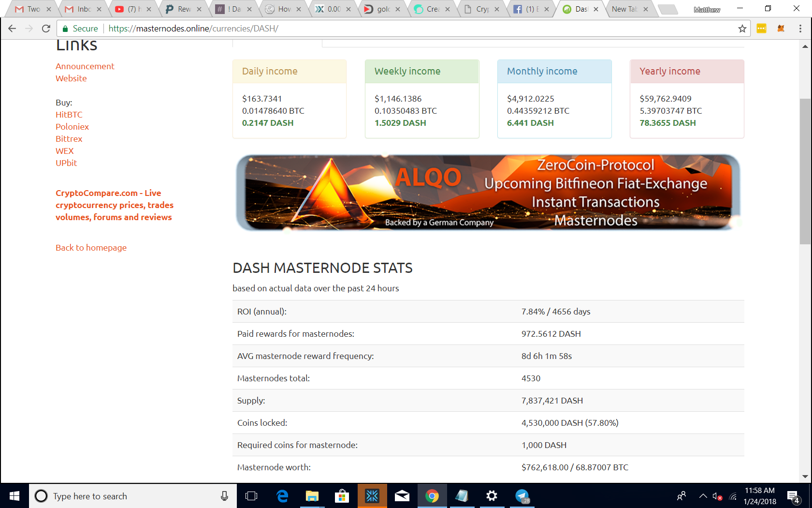Select the PayPal tab

click(x=182, y=9)
